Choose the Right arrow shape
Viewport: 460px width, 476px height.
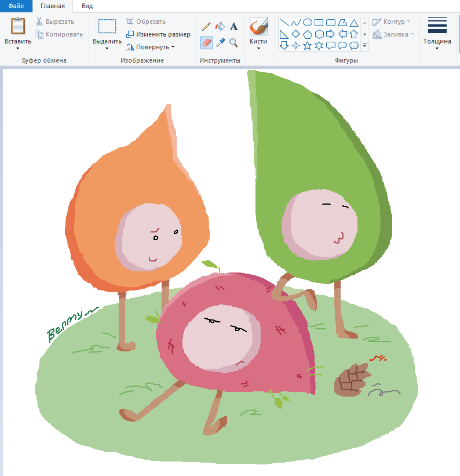coord(331,34)
